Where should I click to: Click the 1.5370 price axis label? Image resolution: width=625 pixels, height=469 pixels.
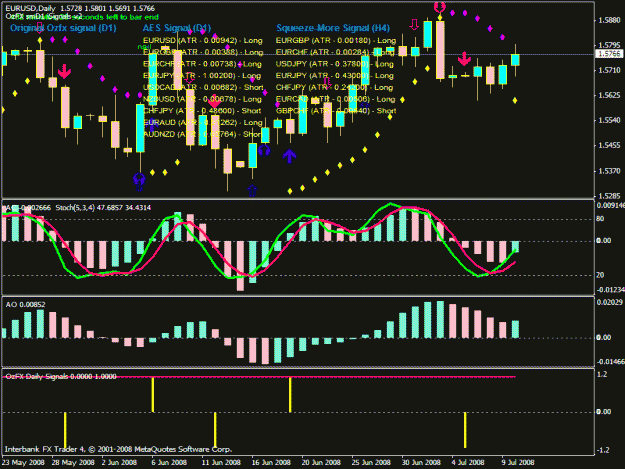pyautogui.click(x=609, y=171)
